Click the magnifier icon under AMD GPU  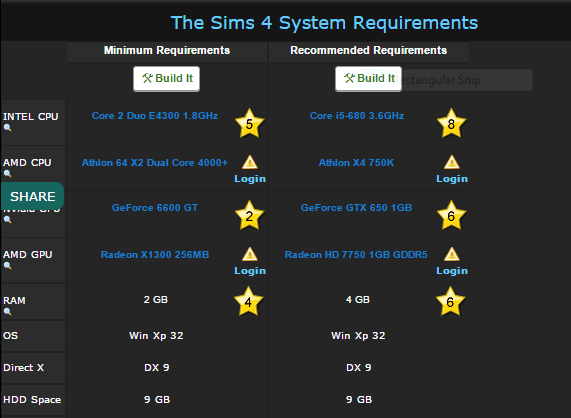pyautogui.click(x=7, y=266)
